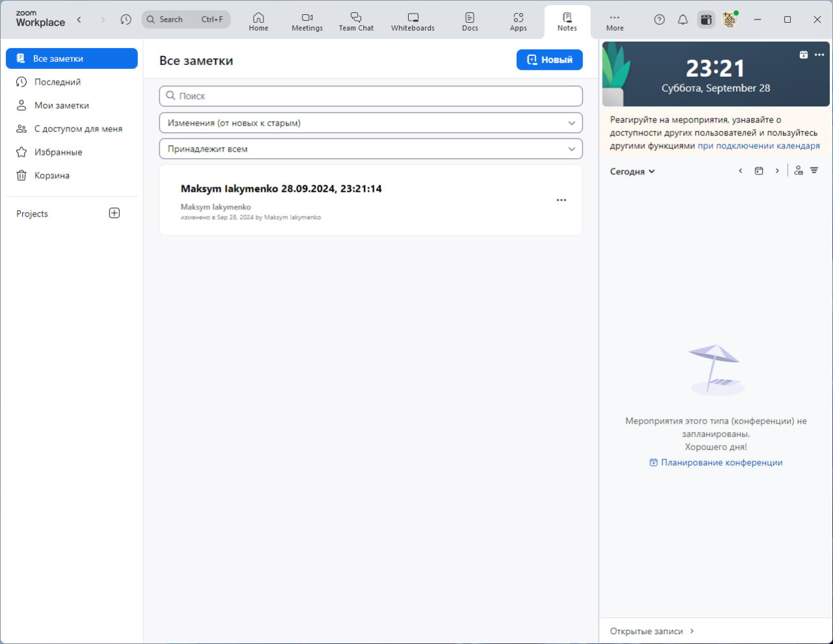Go to the next day in the calendar

coord(777,171)
